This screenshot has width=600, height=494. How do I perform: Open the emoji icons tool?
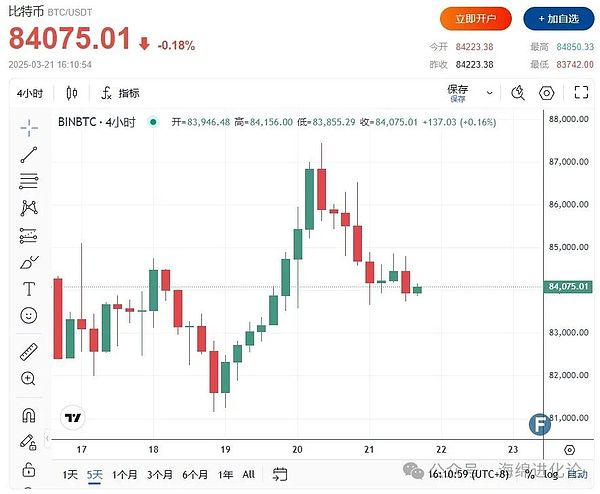click(29, 315)
